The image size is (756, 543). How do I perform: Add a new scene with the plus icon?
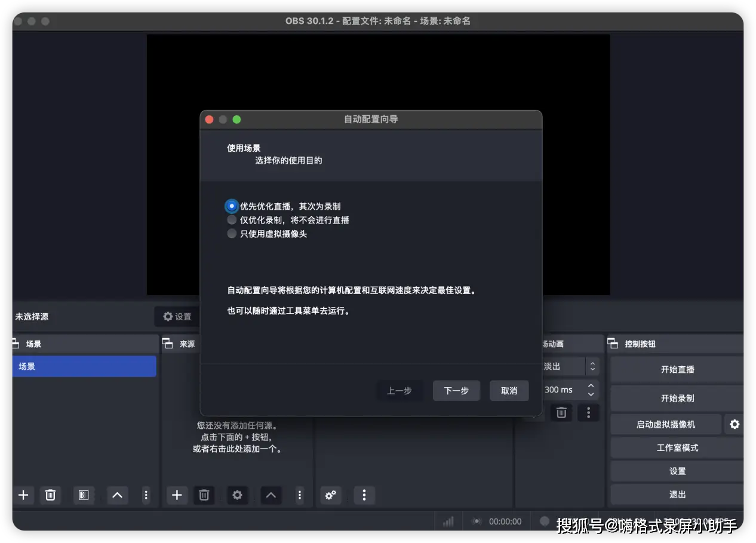(x=23, y=495)
